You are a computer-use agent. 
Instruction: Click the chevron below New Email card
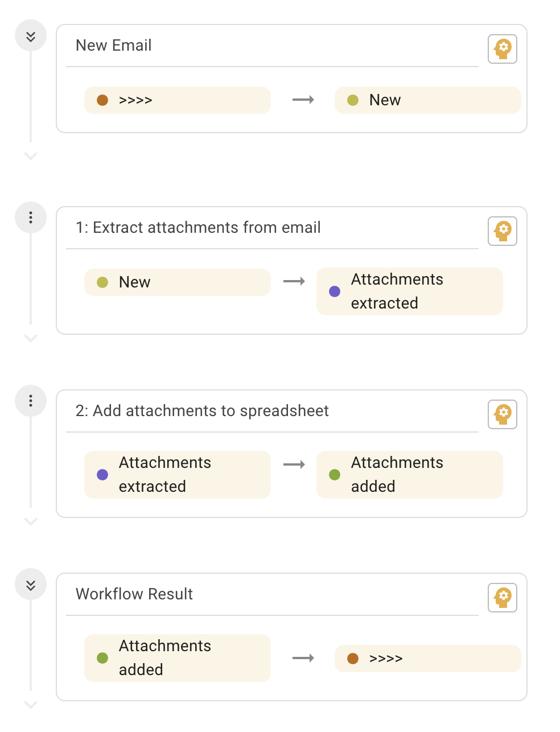click(31, 156)
